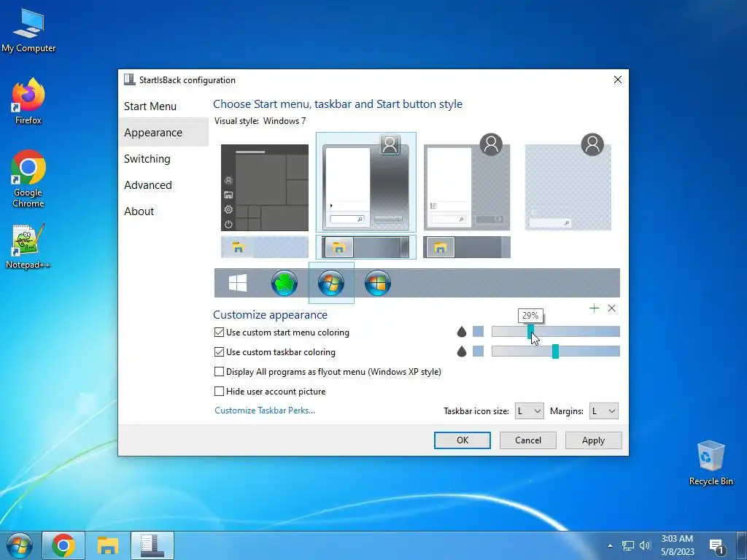Choose the green clover Start orb
Screen dimensions: 747x560
[285, 283]
